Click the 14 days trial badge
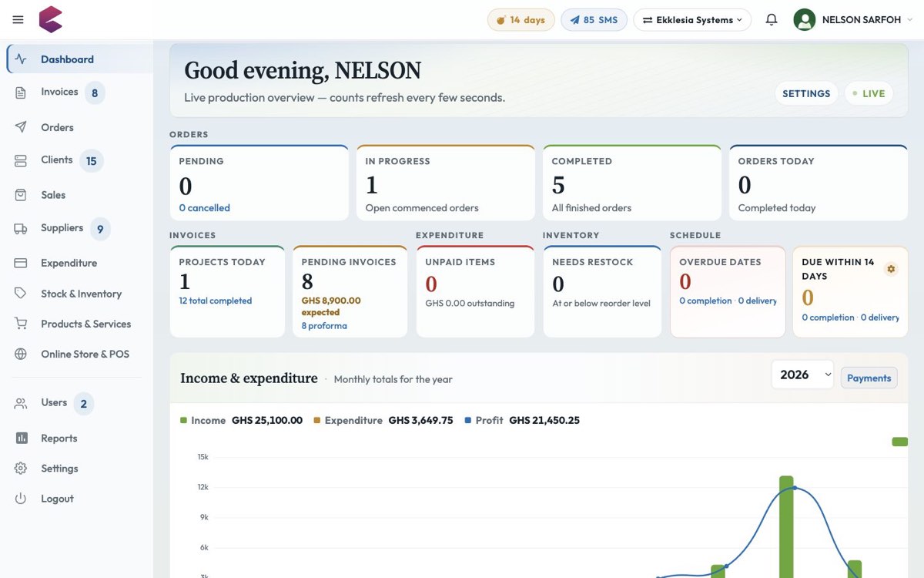This screenshot has width=924, height=578. click(521, 20)
